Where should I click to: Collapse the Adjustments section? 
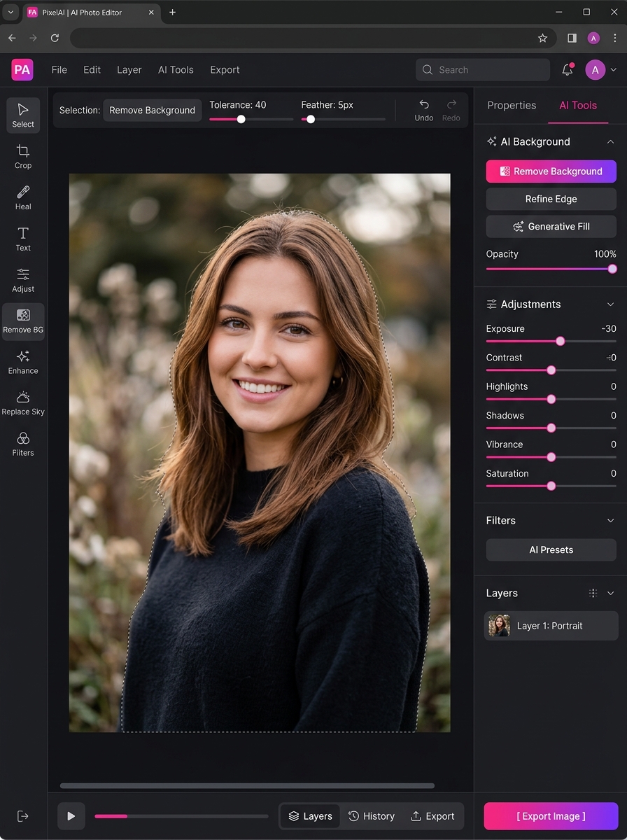tap(610, 304)
